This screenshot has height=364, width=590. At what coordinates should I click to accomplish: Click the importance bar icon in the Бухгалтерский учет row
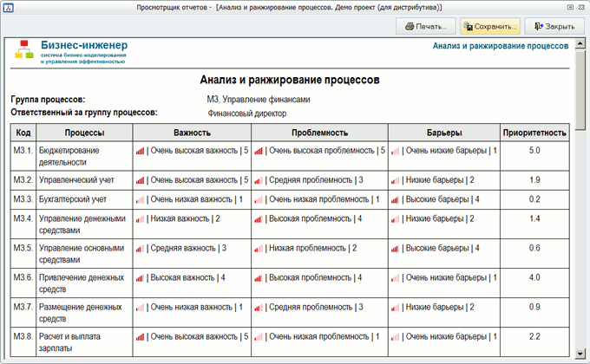pos(140,199)
